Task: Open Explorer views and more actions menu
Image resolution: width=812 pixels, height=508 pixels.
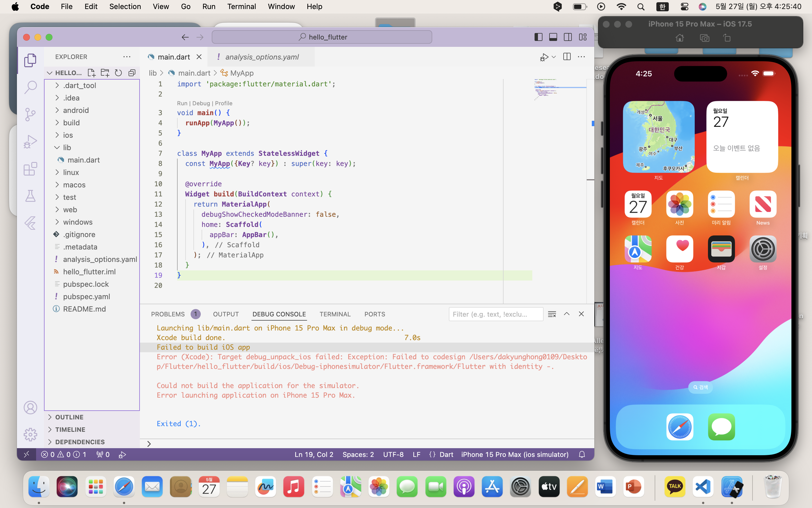Action: [x=127, y=57]
